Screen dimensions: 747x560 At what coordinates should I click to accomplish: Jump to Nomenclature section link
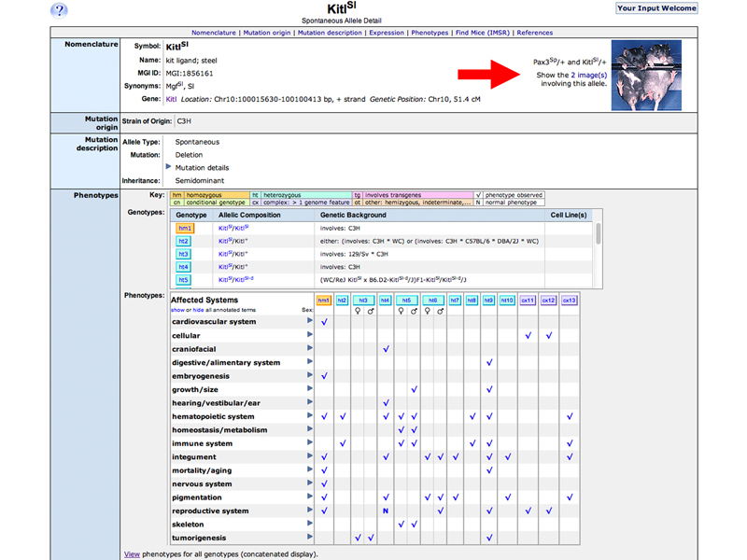coord(214,33)
